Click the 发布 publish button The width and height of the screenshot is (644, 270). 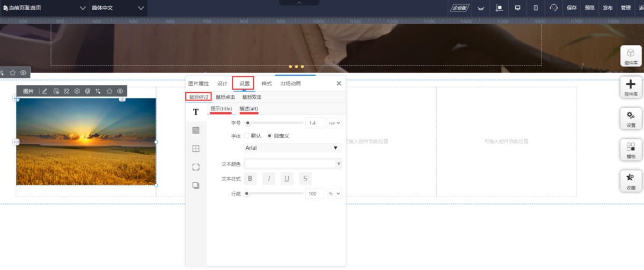pos(608,8)
